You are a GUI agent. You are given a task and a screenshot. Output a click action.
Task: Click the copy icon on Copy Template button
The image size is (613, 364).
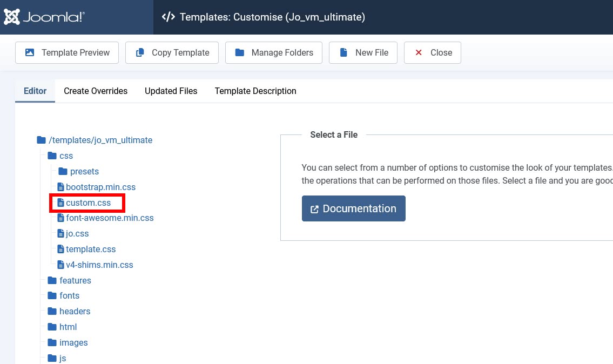140,52
